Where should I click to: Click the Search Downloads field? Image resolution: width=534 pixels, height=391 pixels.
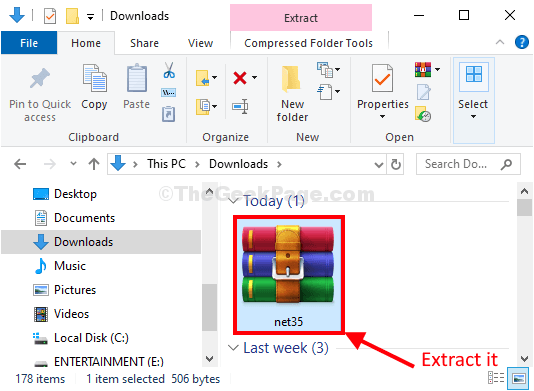point(468,164)
